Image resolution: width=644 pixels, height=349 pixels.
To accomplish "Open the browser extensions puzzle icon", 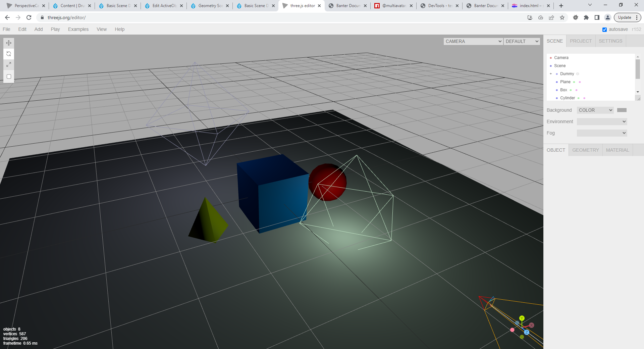I will click(586, 17).
